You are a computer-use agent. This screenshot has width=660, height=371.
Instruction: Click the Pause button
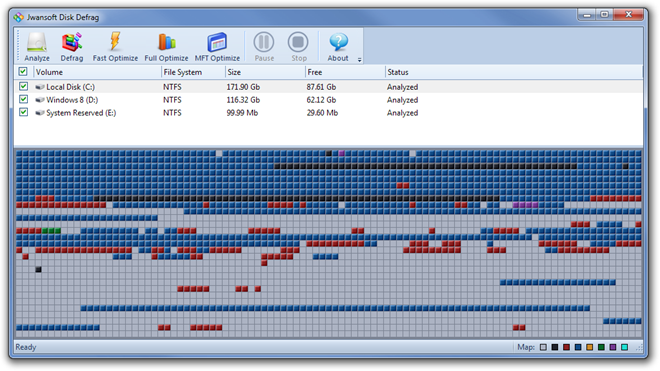pyautogui.click(x=264, y=46)
